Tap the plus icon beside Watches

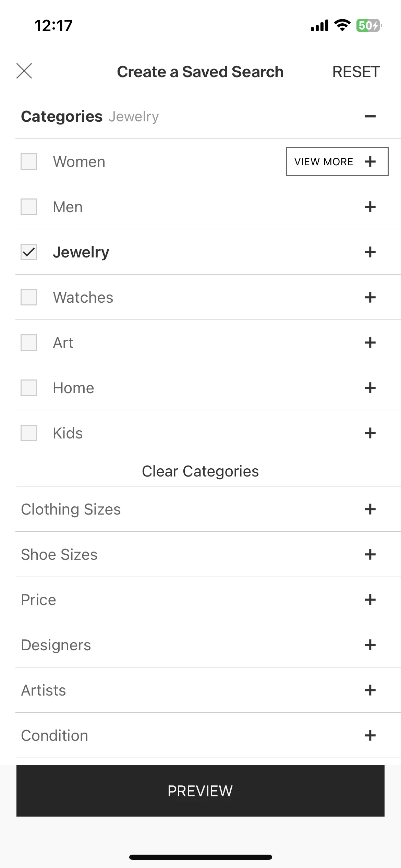(370, 297)
